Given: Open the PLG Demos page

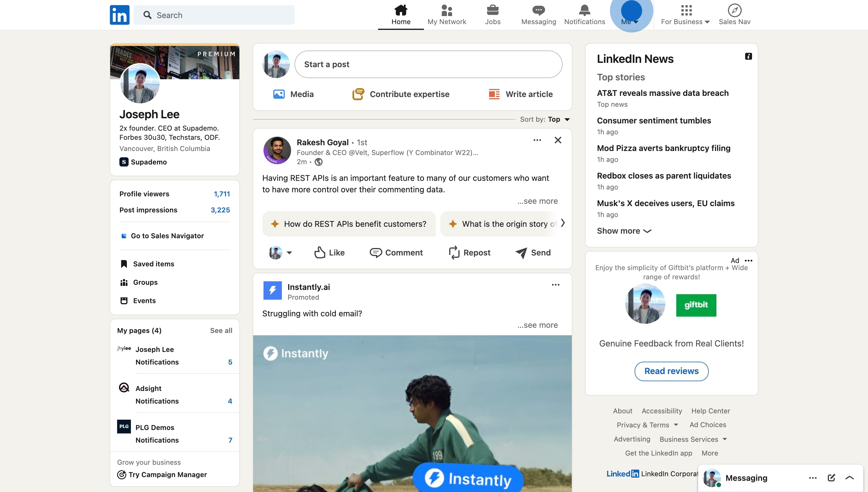Looking at the screenshot, I should pos(155,427).
